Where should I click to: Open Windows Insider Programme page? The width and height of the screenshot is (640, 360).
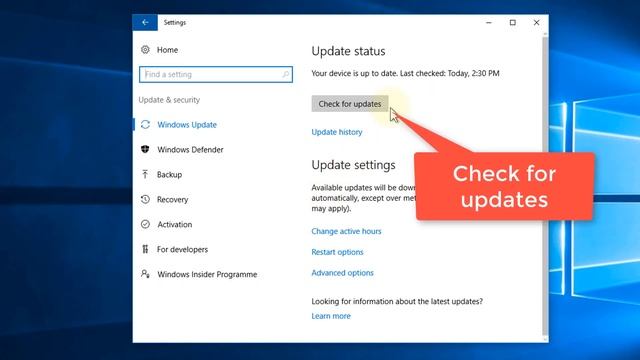pyautogui.click(x=207, y=274)
